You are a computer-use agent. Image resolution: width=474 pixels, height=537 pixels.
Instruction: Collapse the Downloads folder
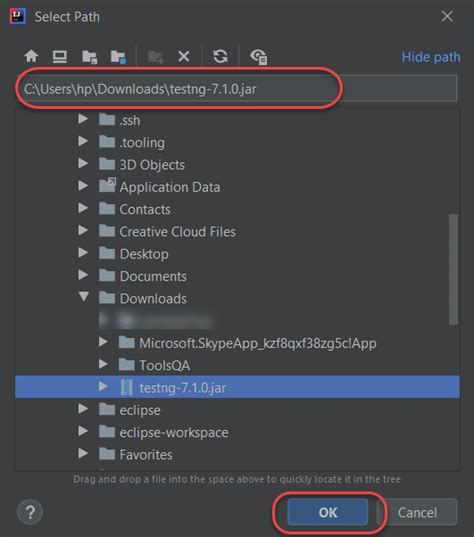pos(84,296)
